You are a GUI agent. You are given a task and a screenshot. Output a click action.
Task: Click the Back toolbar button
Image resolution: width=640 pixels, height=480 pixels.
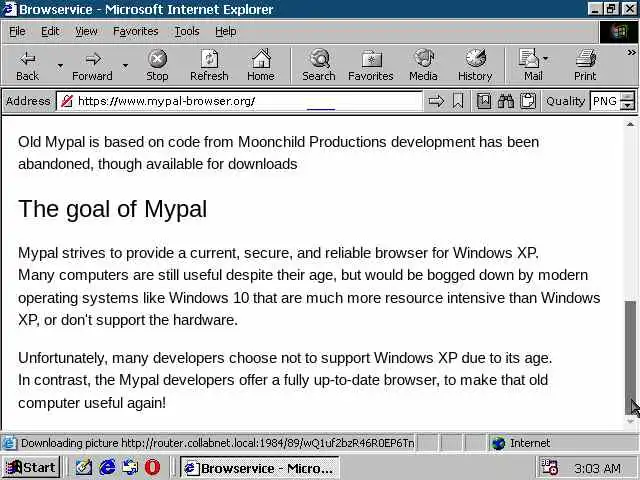[x=27, y=65]
